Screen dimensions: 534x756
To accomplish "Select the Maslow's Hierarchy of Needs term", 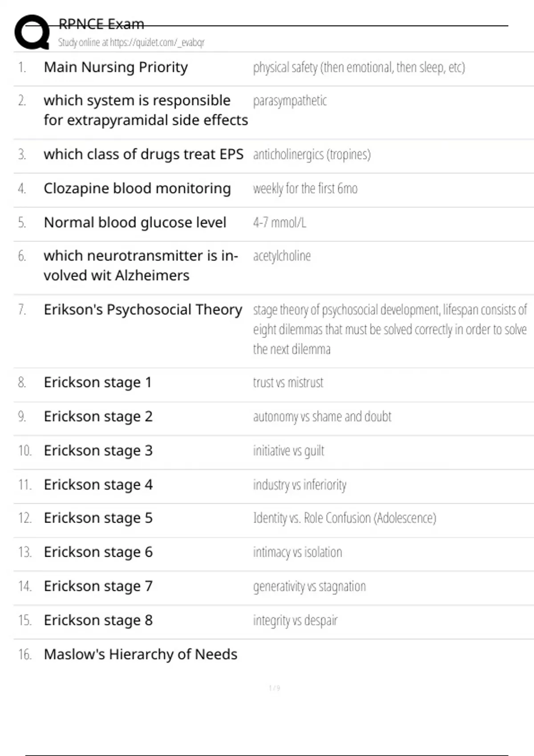I will tap(140, 655).
